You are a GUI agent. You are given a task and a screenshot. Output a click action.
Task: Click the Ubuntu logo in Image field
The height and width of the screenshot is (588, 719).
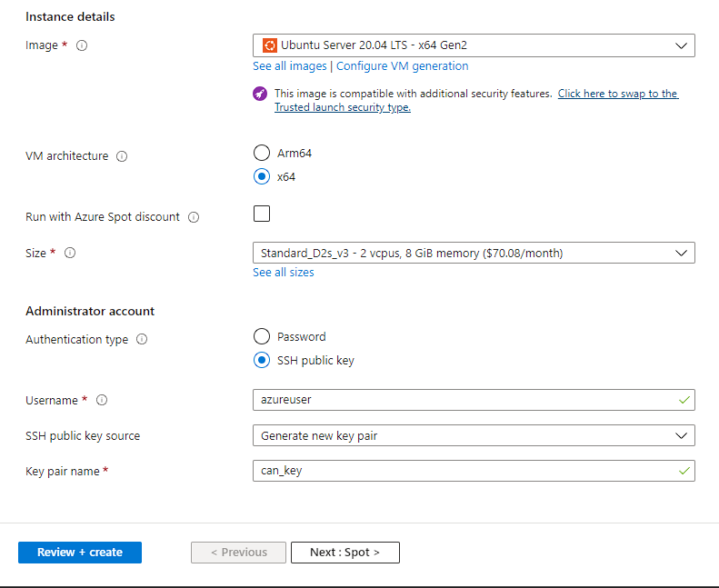tap(269, 45)
